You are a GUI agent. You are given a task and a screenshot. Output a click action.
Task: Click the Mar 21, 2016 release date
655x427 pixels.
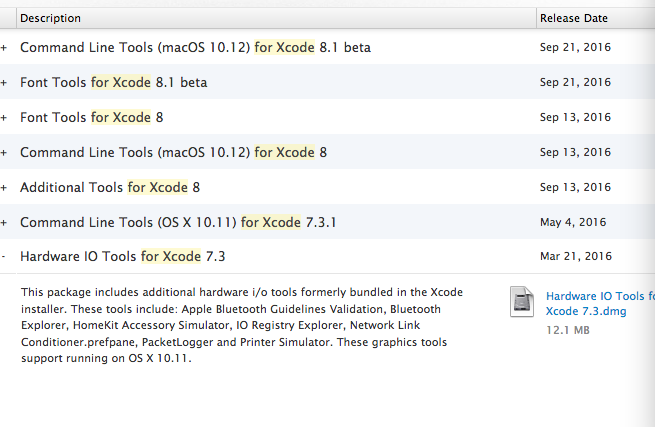tap(575, 257)
